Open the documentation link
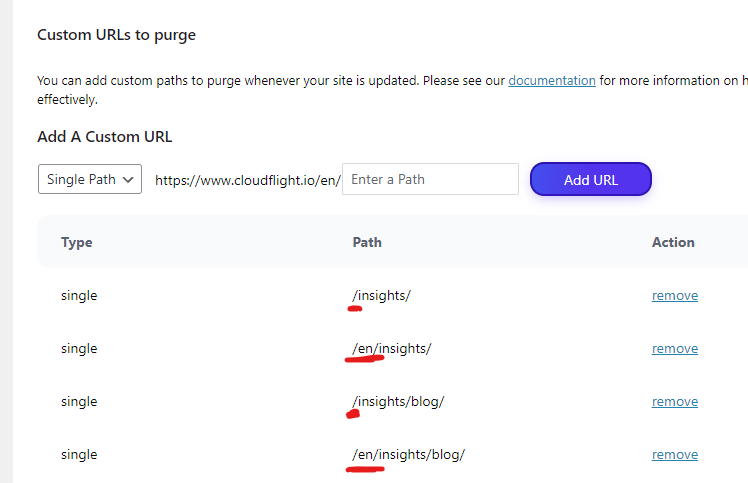 552,80
